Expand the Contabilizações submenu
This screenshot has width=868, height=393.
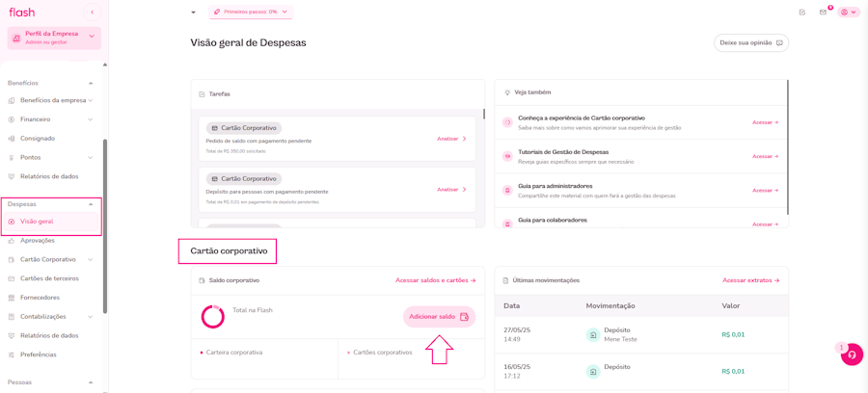(x=91, y=317)
